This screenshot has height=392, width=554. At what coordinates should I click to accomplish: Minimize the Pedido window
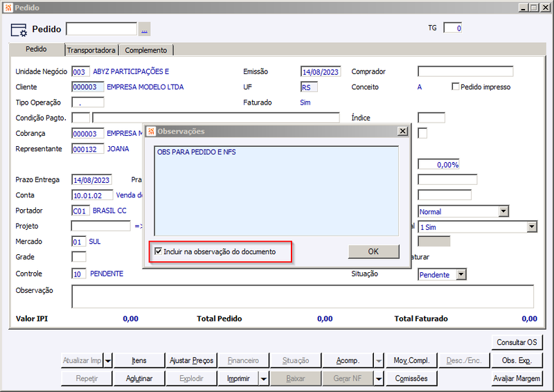[524, 8]
